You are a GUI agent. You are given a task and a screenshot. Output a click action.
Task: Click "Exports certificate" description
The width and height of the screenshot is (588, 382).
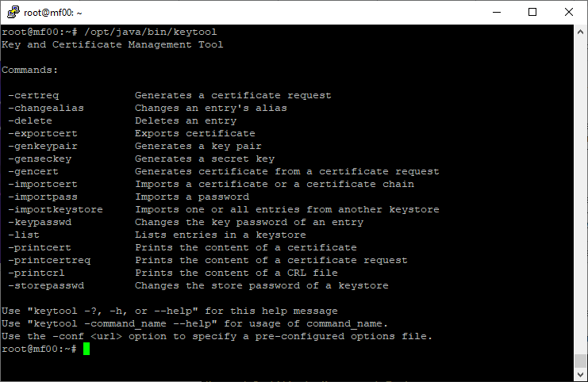click(x=195, y=134)
